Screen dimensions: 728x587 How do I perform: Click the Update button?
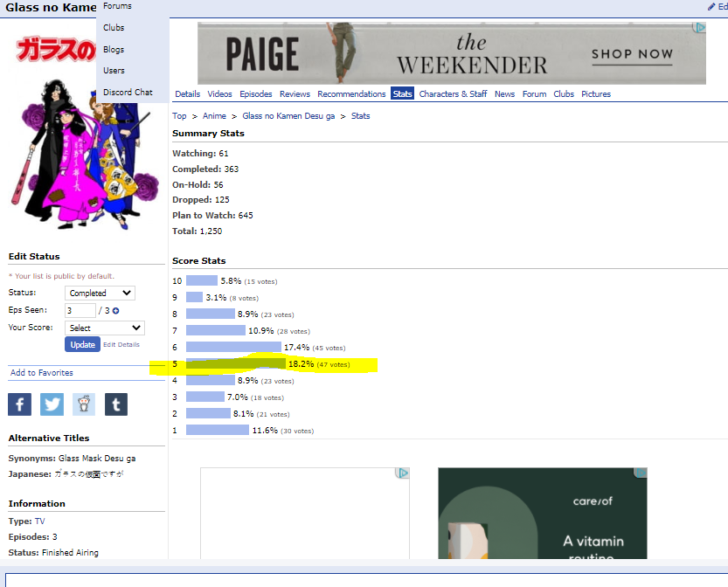coord(83,344)
